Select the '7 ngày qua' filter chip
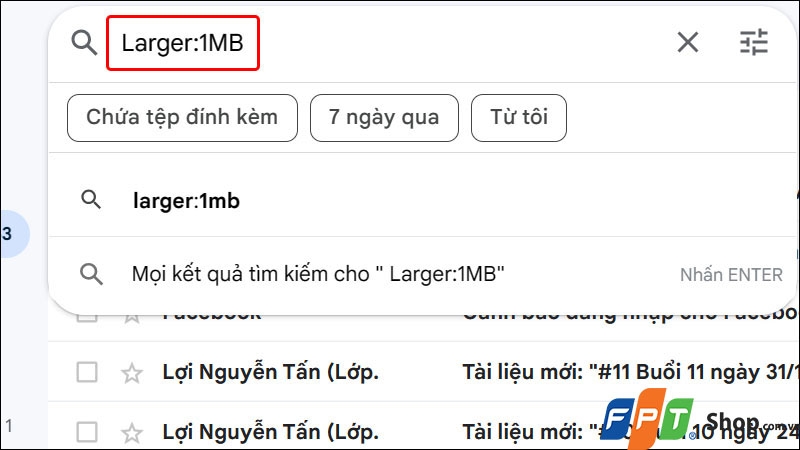This screenshot has width=800, height=450. tap(384, 118)
